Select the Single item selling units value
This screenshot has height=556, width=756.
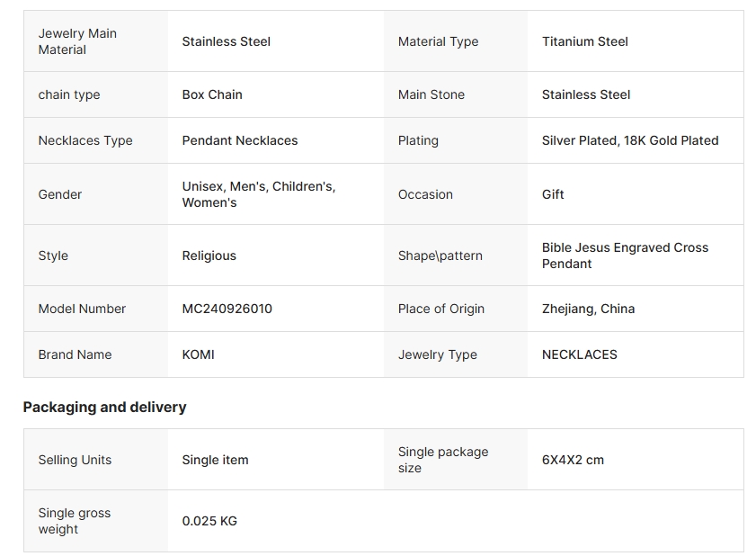[215, 460]
